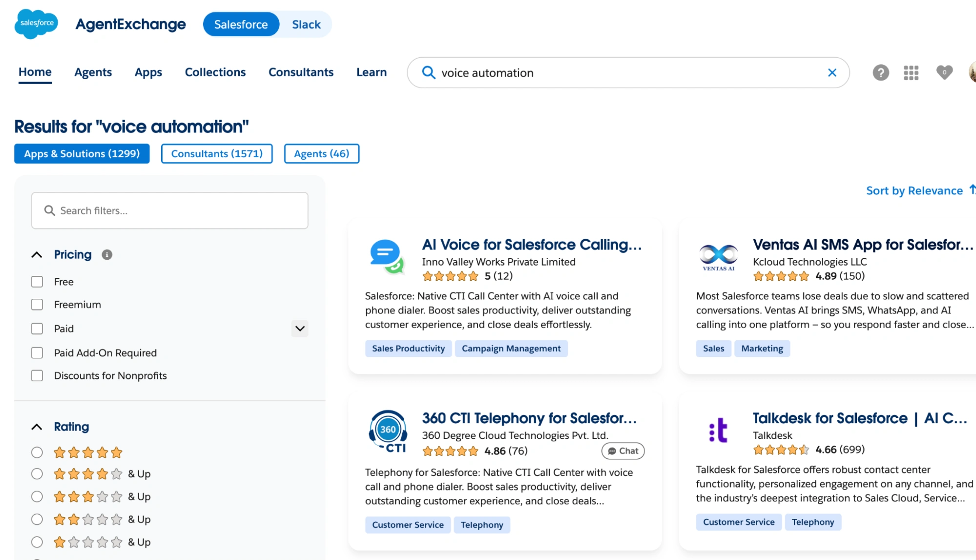Show Consultants (1571) results
The height and width of the screenshot is (560, 976).
tap(217, 154)
